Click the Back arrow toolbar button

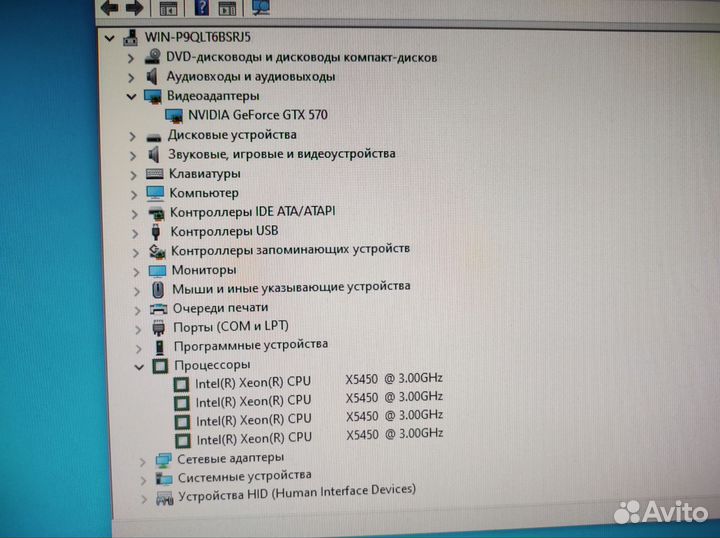pos(109,7)
